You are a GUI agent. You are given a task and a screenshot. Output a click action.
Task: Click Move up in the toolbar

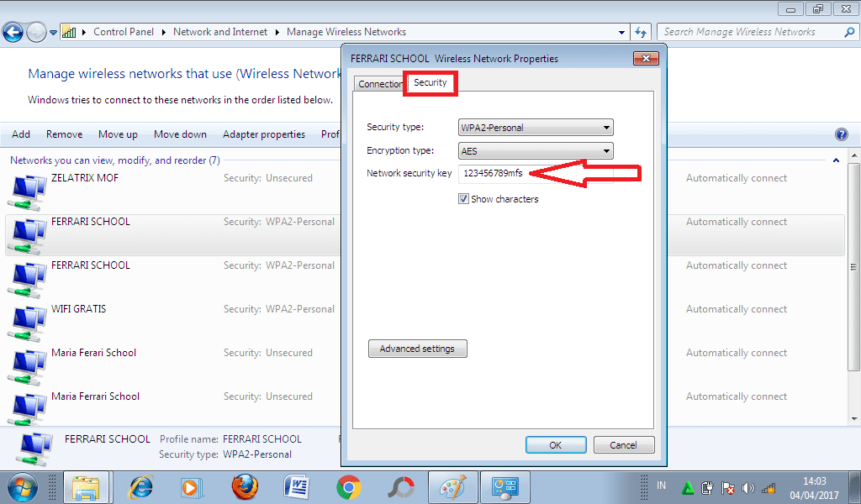click(118, 134)
